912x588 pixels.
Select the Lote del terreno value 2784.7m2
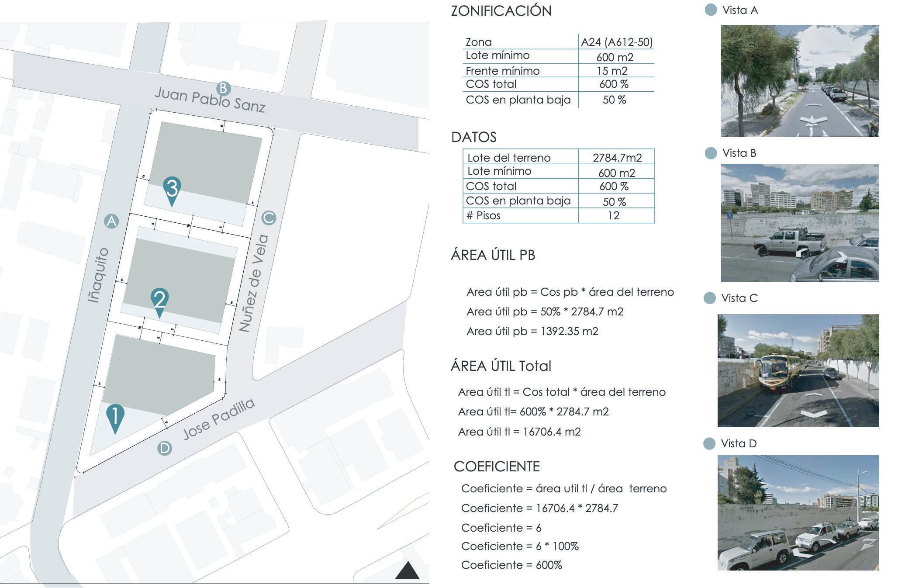point(617,157)
